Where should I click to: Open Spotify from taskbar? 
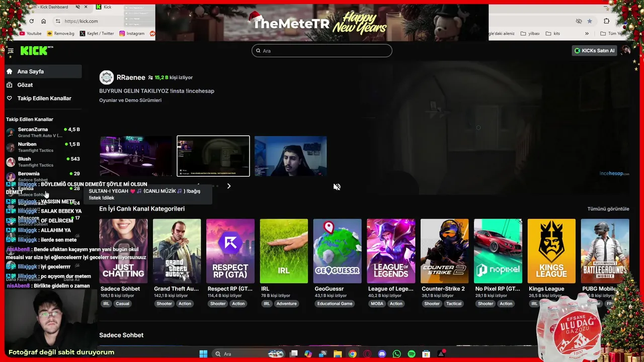[x=412, y=354]
